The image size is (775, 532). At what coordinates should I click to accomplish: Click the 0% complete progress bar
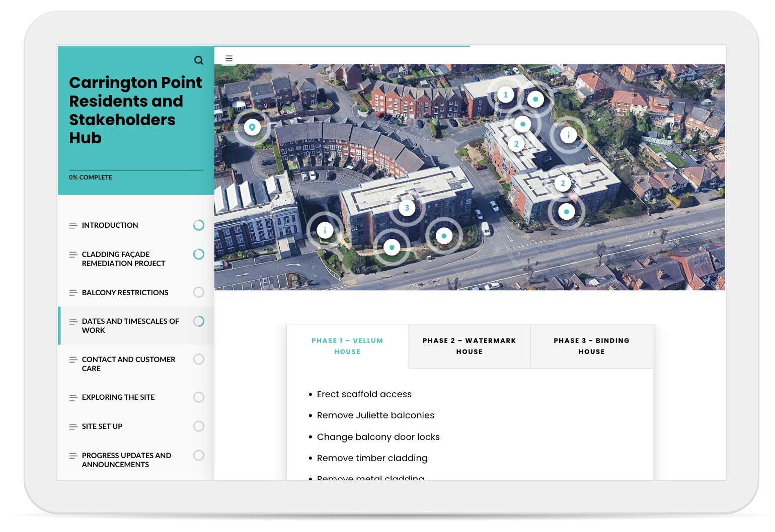click(136, 170)
